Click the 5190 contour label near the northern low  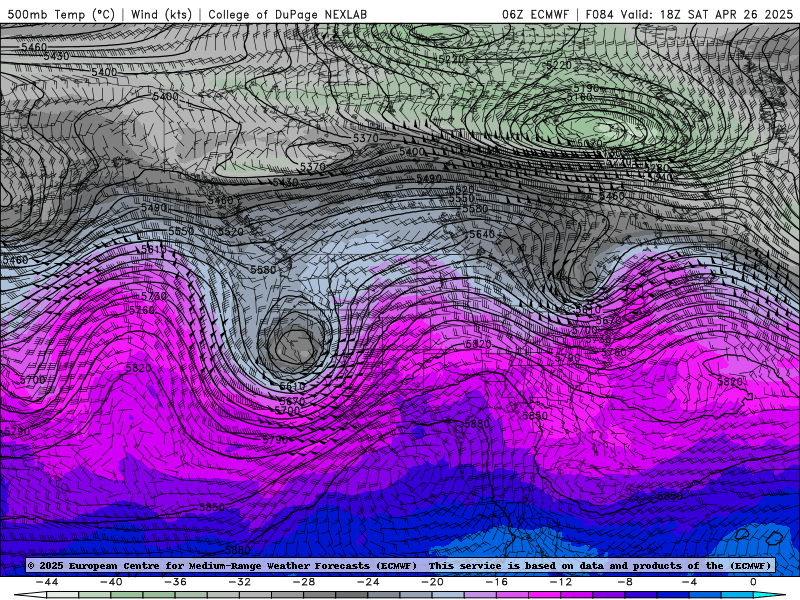pos(586,88)
